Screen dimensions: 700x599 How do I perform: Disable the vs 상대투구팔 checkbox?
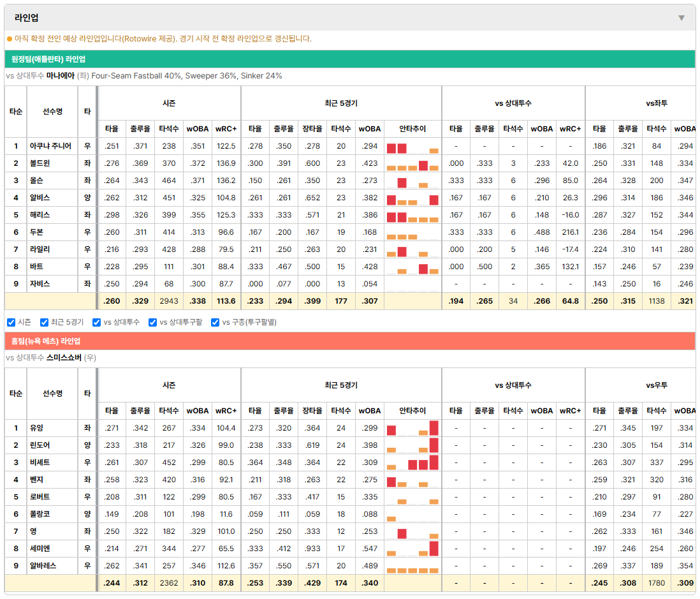pyautogui.click(x=152, y=322)
